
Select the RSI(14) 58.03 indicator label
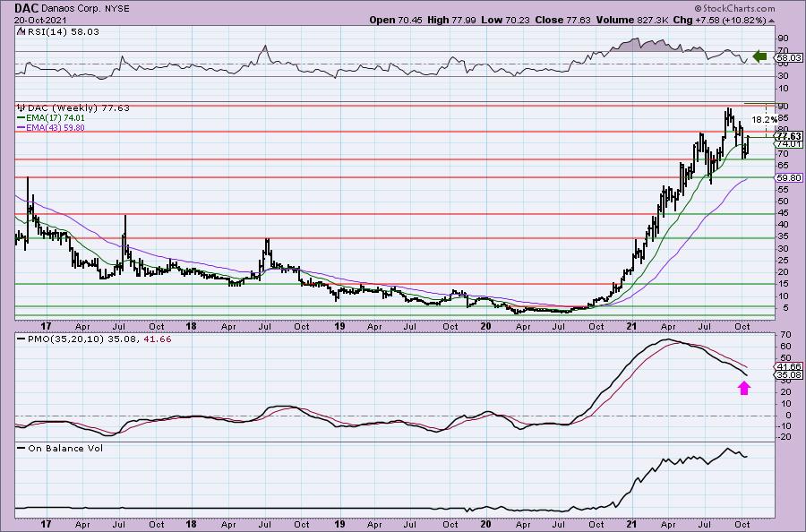pyautogui.click(x=62, y=31)
